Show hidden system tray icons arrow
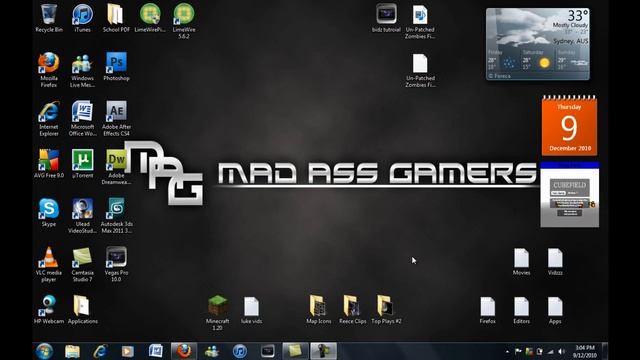 [x=507, y=351]
